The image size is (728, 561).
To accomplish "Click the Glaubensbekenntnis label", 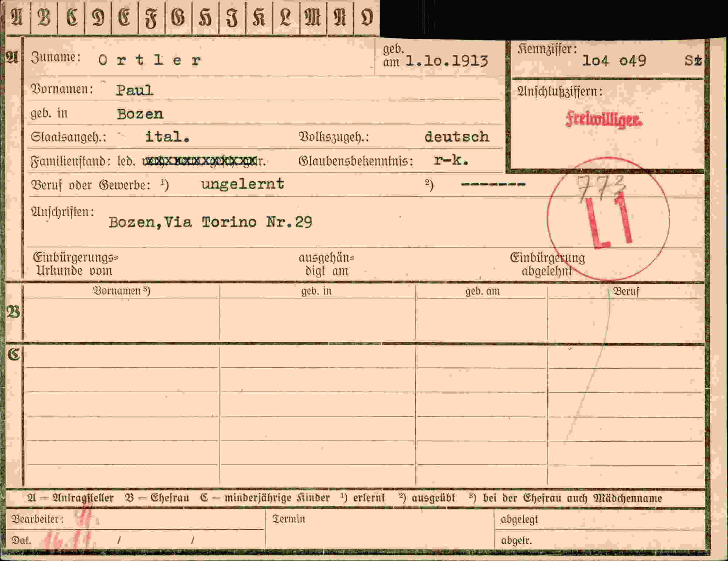I will tap(356, 161).
